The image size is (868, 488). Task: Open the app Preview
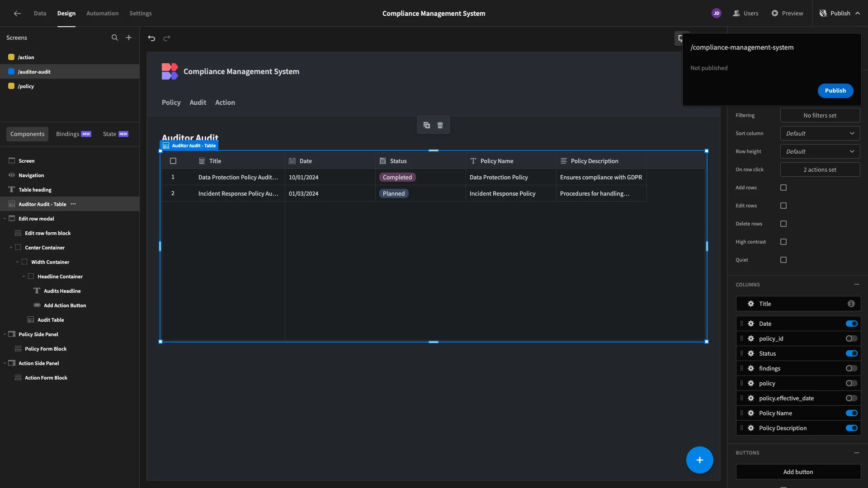click(787, 14)
